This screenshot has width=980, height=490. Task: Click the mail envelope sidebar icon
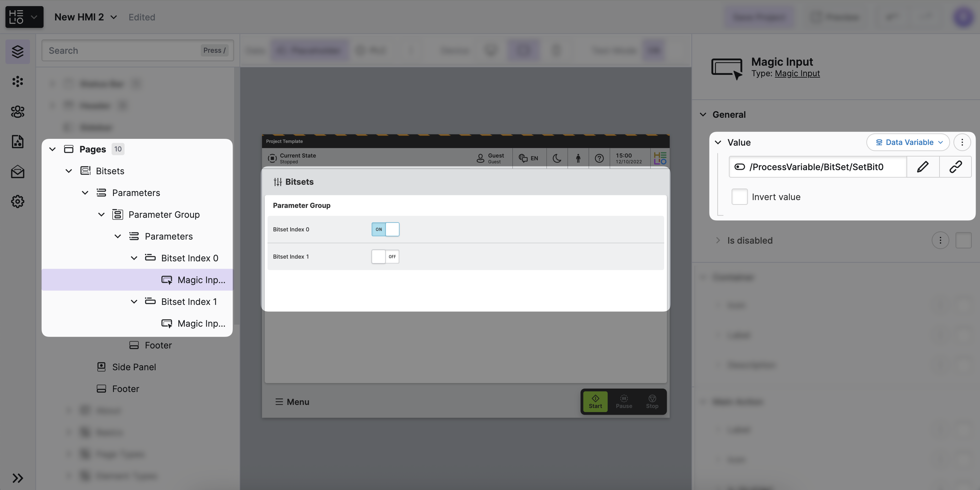[x=17, y=171]
